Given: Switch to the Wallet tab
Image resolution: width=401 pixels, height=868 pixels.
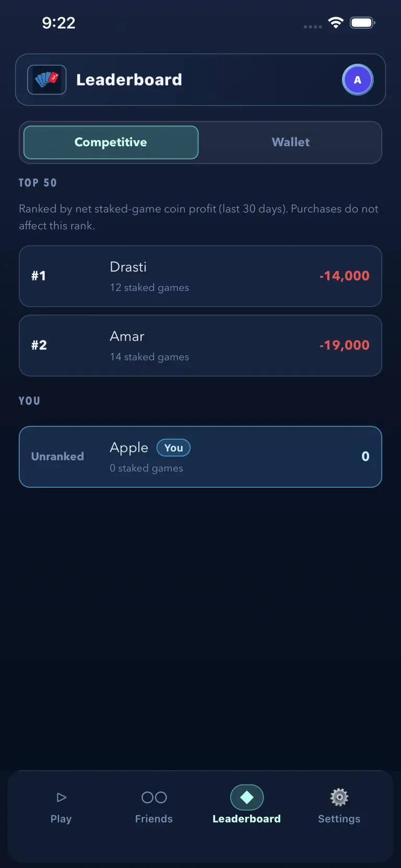Looking at the screenshot, I should pos(290,142).
